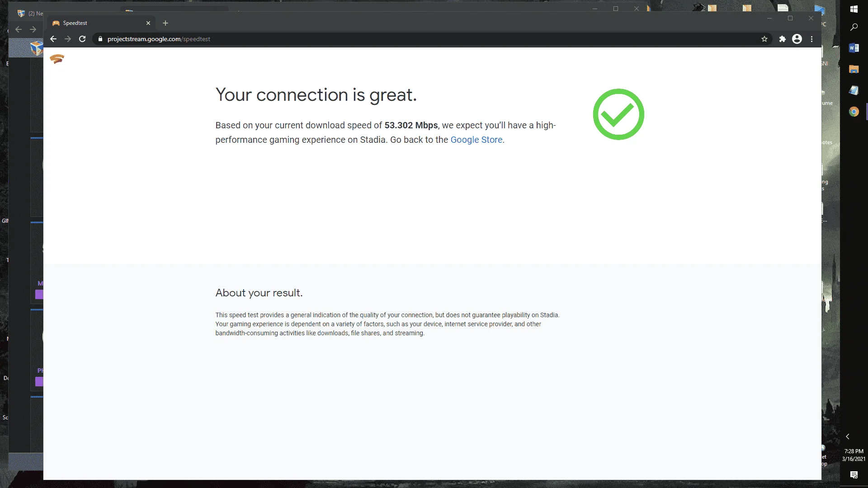Open the Chrome extensions puzzle icon
The height and width of the screenshot is (488, 868).
click(783, 39)
